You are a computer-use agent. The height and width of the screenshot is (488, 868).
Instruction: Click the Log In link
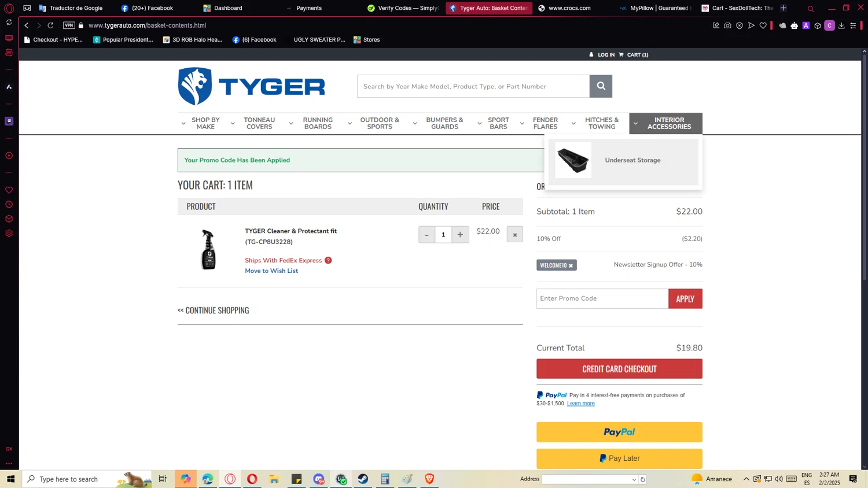pos(606,55)
